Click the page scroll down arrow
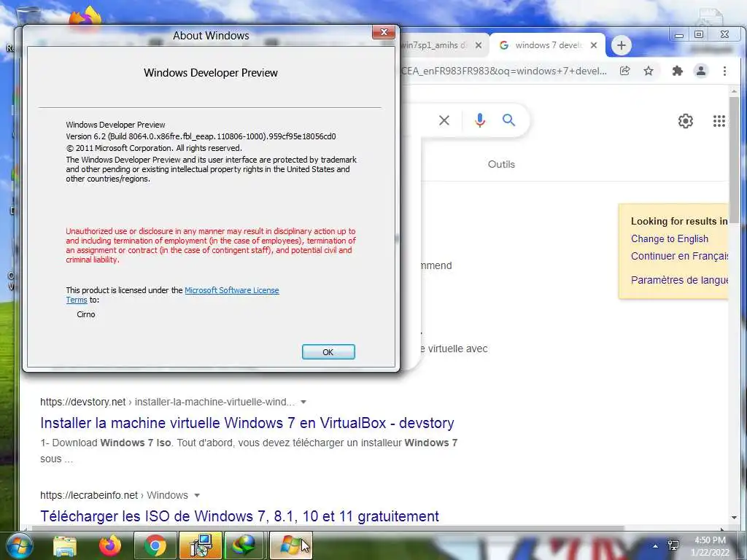The width and height of the screenshot is (747, 560). click(734, 517)
